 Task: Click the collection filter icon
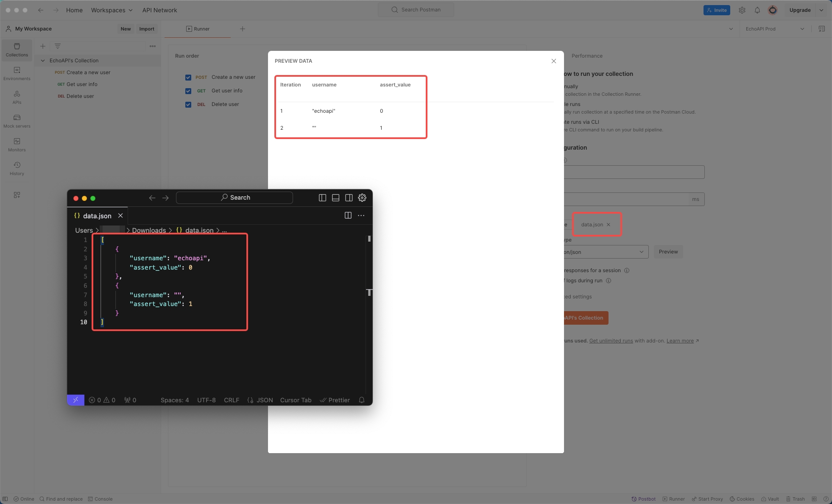pos(58,46)
